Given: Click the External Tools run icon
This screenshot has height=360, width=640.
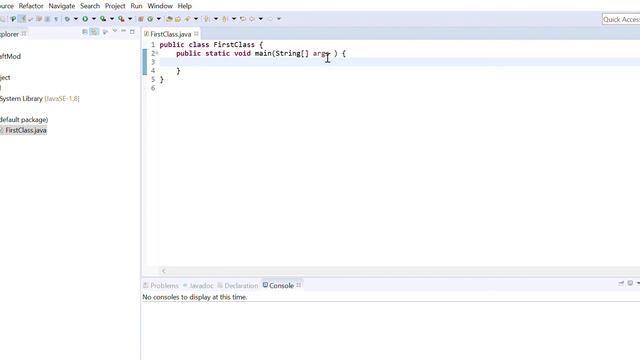Looking at the screenshot, I should [x=121, y=19].
